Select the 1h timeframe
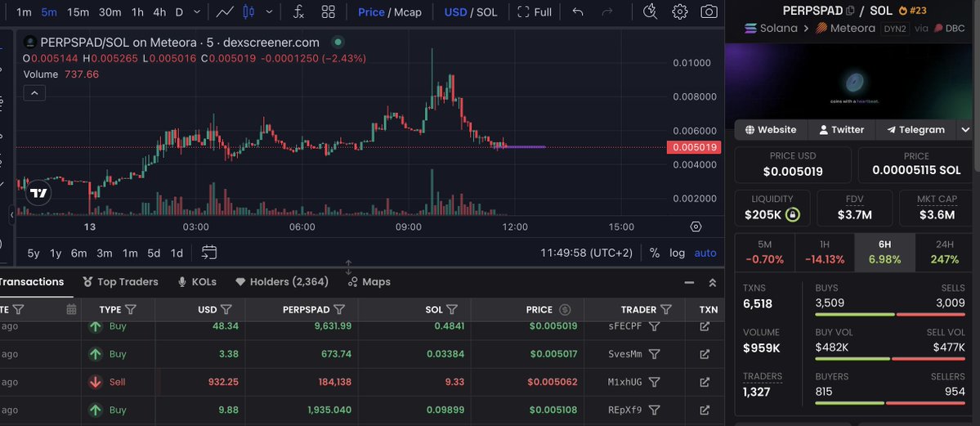The height and width of the screenshot is (426, 980). pos(137,12)
